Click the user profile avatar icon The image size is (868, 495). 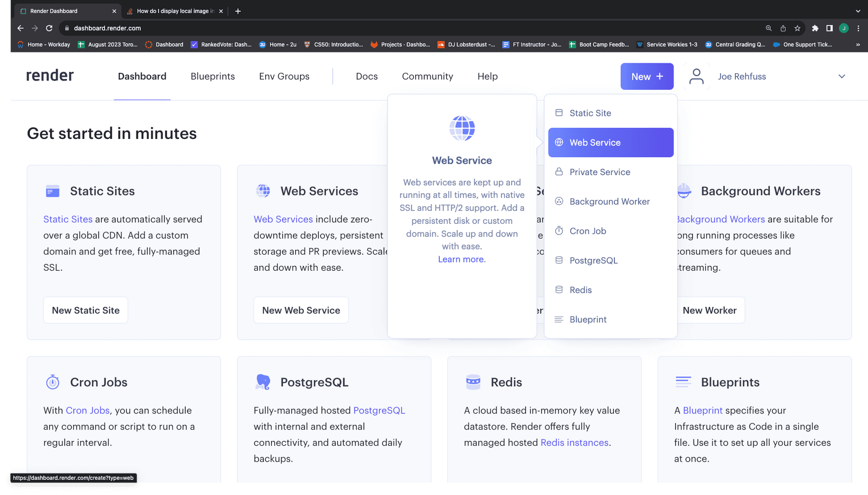pyautogui.click(x=696, y=76)
